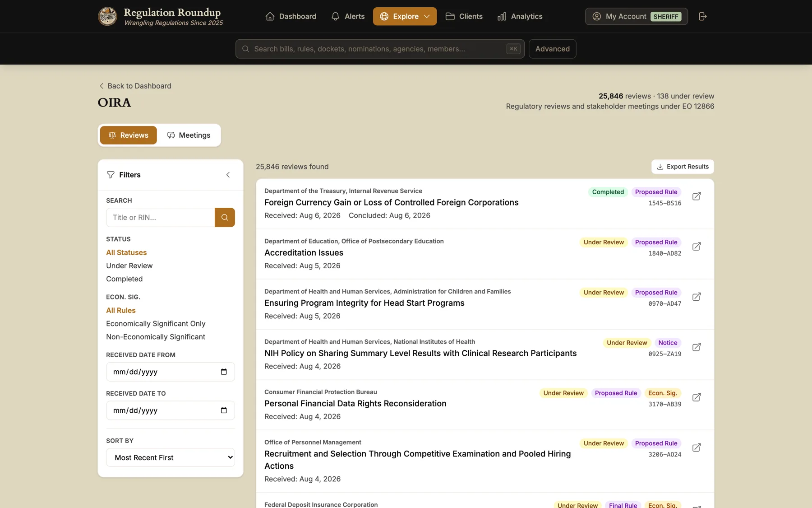The height and width of the screenshot is (508, 812).
Task: Open the Sort By Most Recent First dropdown
Action: pyautogui.click(x=171, y=457)
